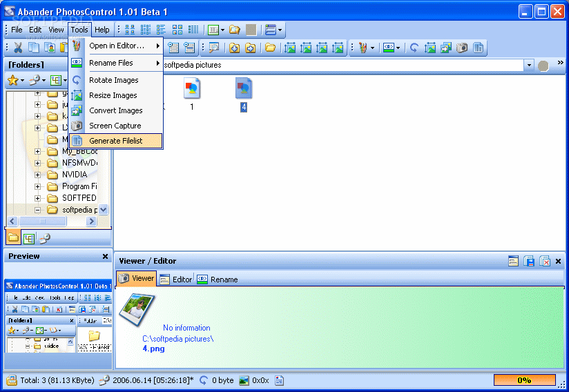Choose Screen Capture from Tools menu
The image size is (569, 392).
(116, 126)
